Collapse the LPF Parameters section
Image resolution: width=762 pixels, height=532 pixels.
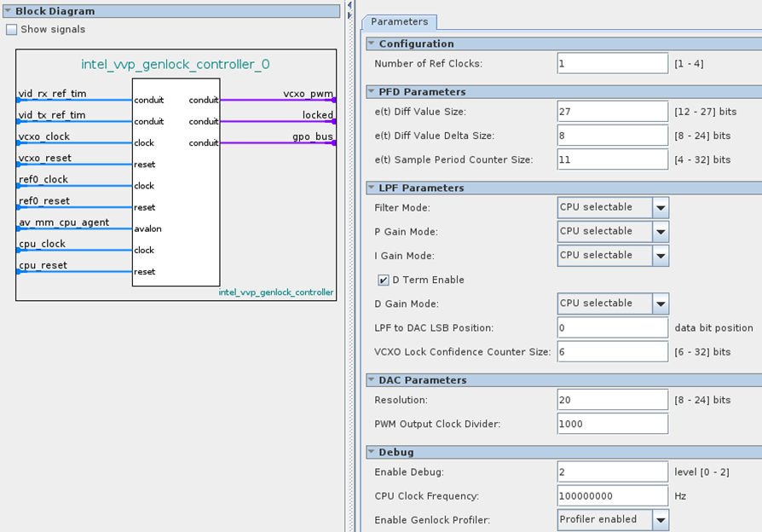(x=371, y=188)
